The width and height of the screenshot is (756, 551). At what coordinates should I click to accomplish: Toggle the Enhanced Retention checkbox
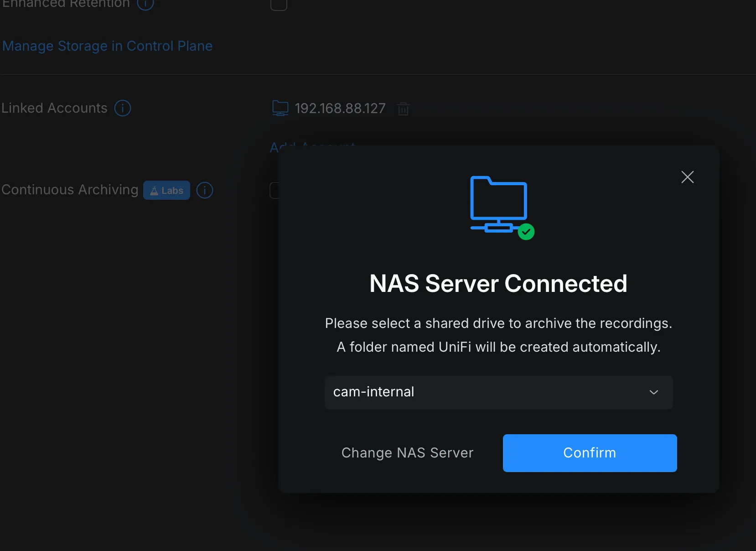[x=279, y=4]
